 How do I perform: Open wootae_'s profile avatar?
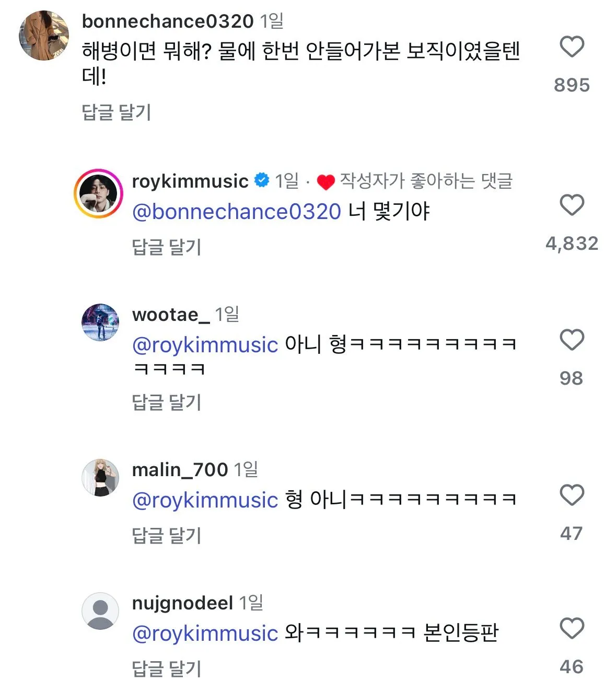(x=100, y=322)
